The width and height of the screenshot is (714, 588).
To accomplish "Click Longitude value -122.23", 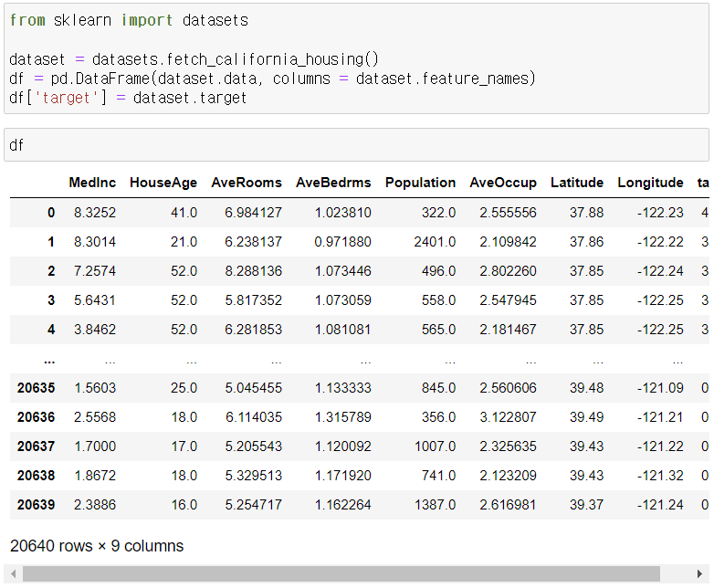I will (x=660, y=213).
